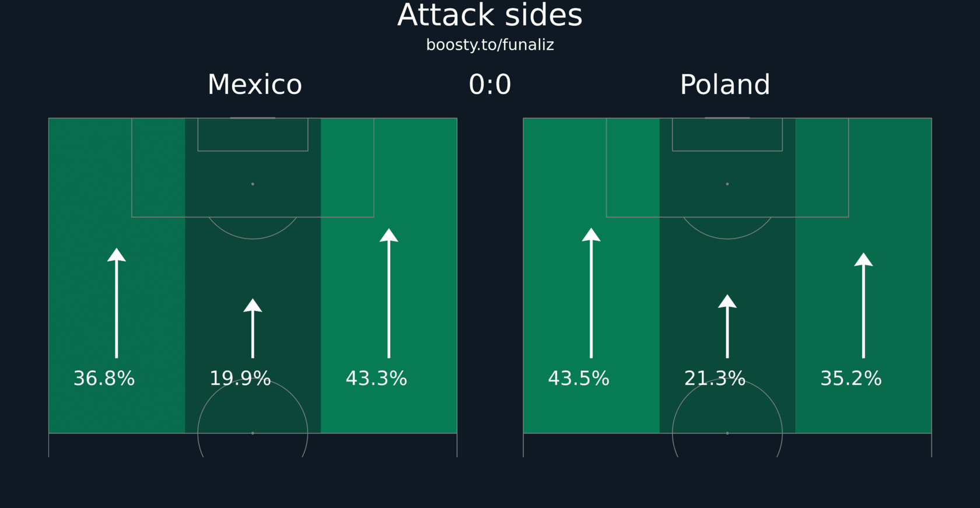Image resolution: width=980 pixels, height=508 pixels.
Task: Click Poland's 35.2% right side label
Action: click(851, 379)
